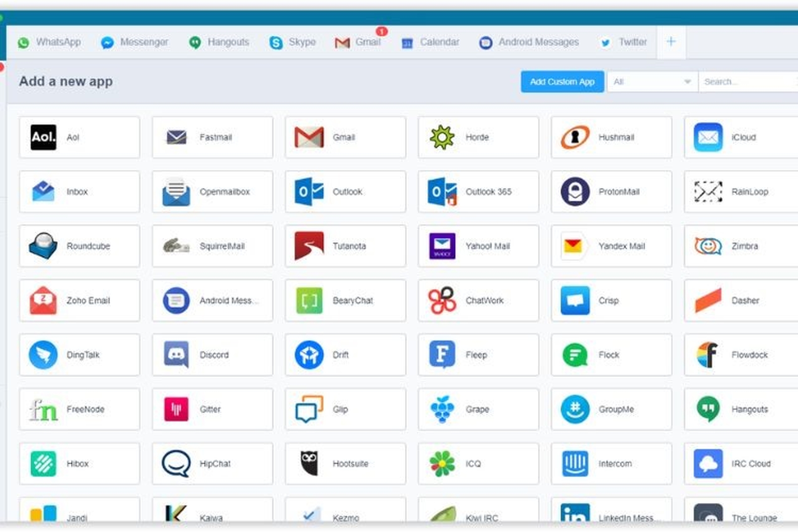Choose the ChatWork flower icon
798x532 pixels.
442,300
